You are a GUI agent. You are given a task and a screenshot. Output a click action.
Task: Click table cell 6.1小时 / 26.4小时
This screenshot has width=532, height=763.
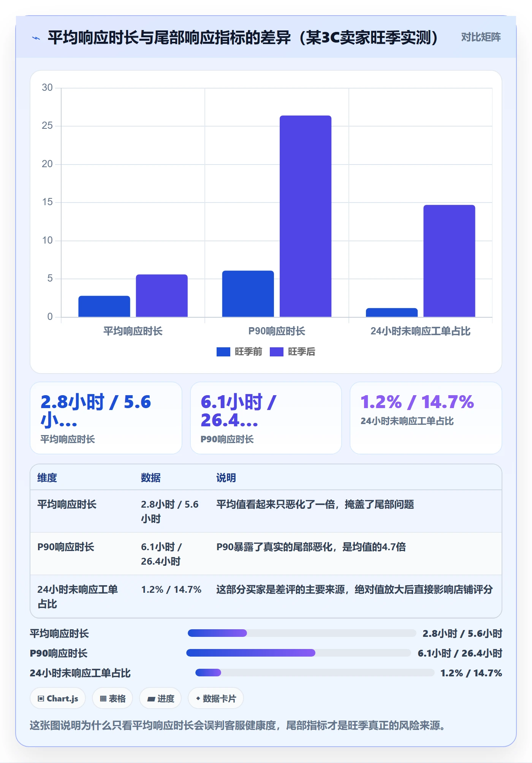coord(161,554)
